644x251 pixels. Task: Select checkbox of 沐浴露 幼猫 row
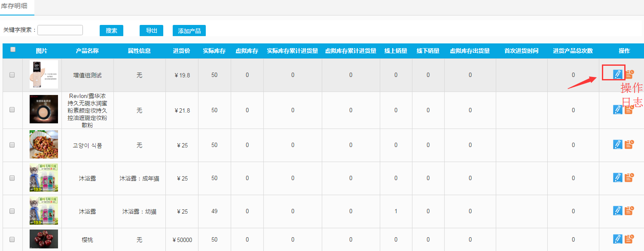[12, 211]
